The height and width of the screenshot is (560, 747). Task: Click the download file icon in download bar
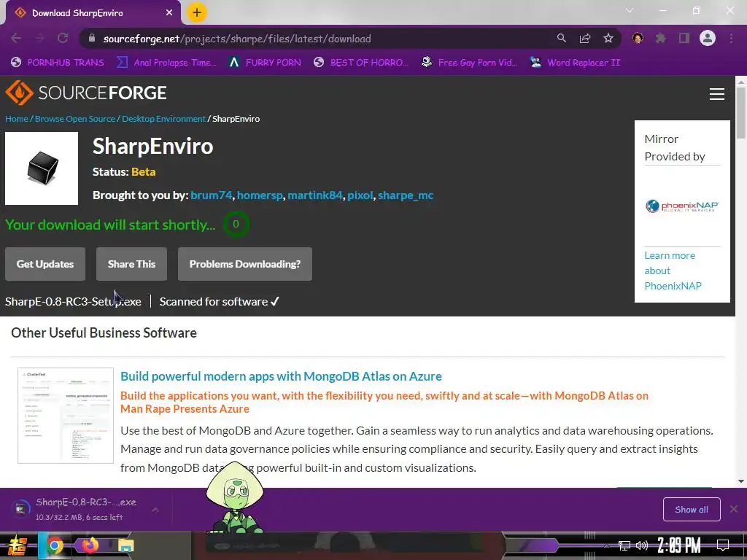(x=20, y=509)
